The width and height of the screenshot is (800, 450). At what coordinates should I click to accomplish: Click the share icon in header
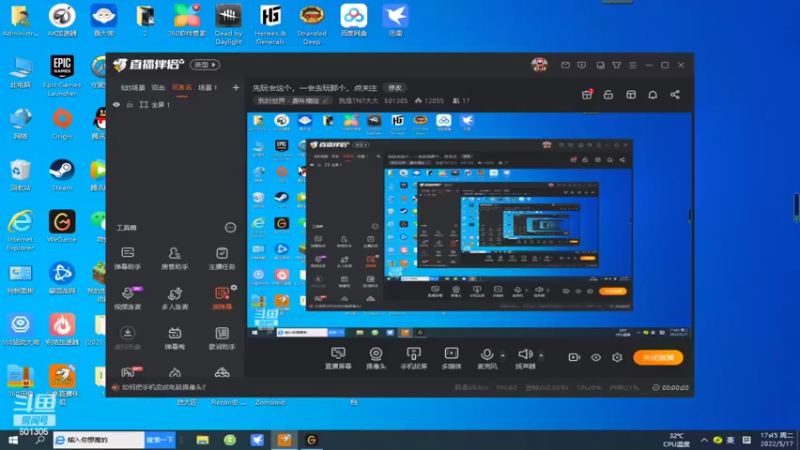(x=674, y=95)
